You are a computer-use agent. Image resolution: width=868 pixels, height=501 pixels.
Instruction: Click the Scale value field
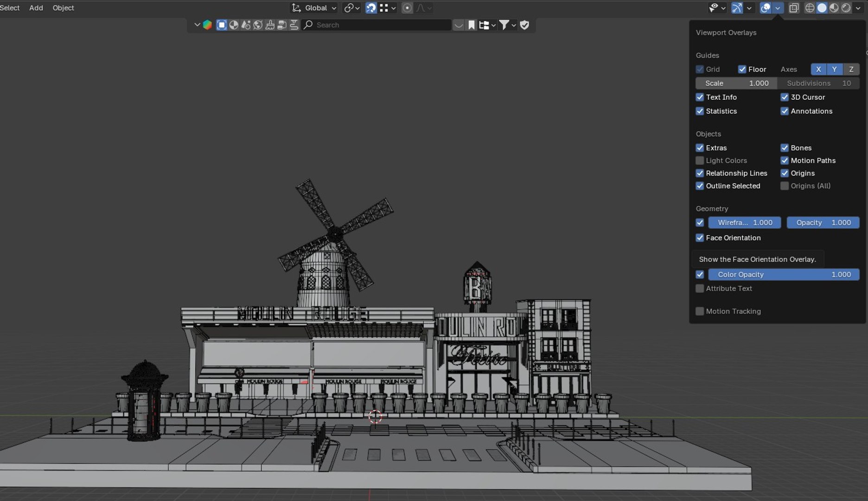(x=736, y=83)
